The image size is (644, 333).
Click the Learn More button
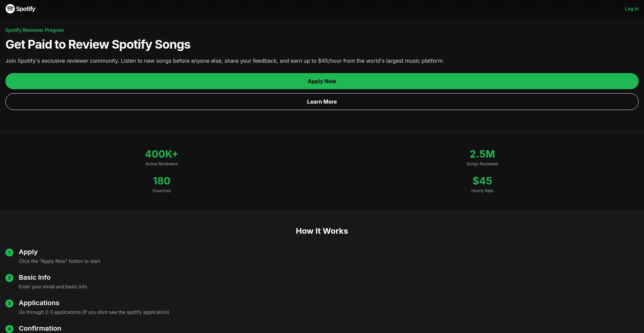coord(322,102)
